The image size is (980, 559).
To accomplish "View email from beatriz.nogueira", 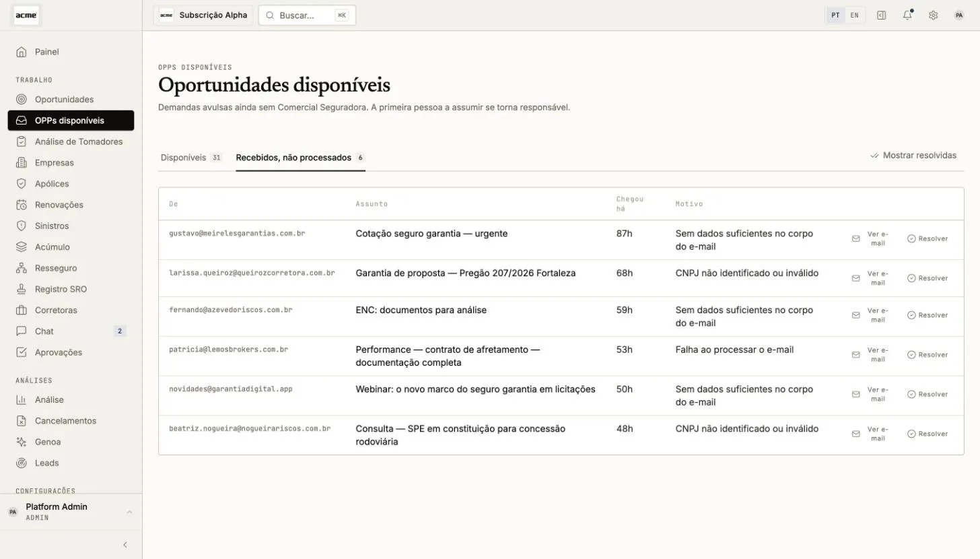I will tap(870, 434).
